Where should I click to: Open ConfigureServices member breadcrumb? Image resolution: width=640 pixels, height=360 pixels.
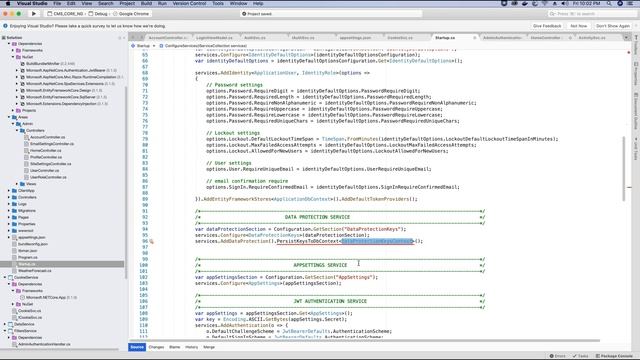tap(203, 46)
